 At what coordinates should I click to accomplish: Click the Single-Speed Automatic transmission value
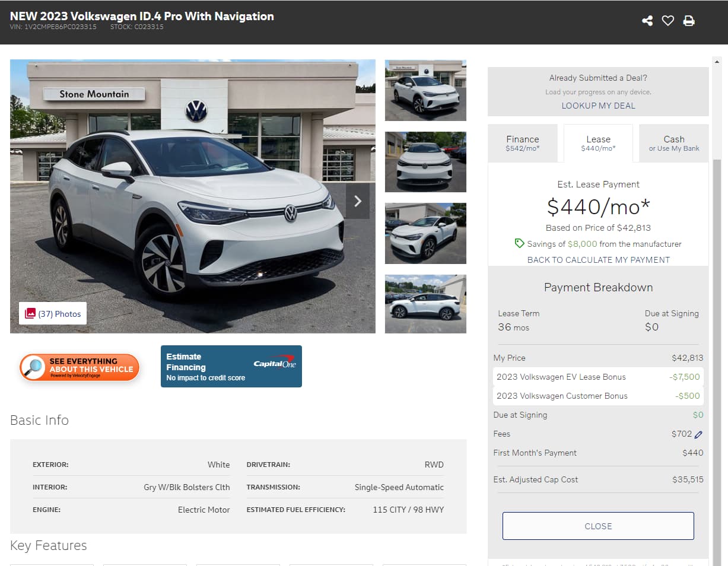tap(399, 487)
